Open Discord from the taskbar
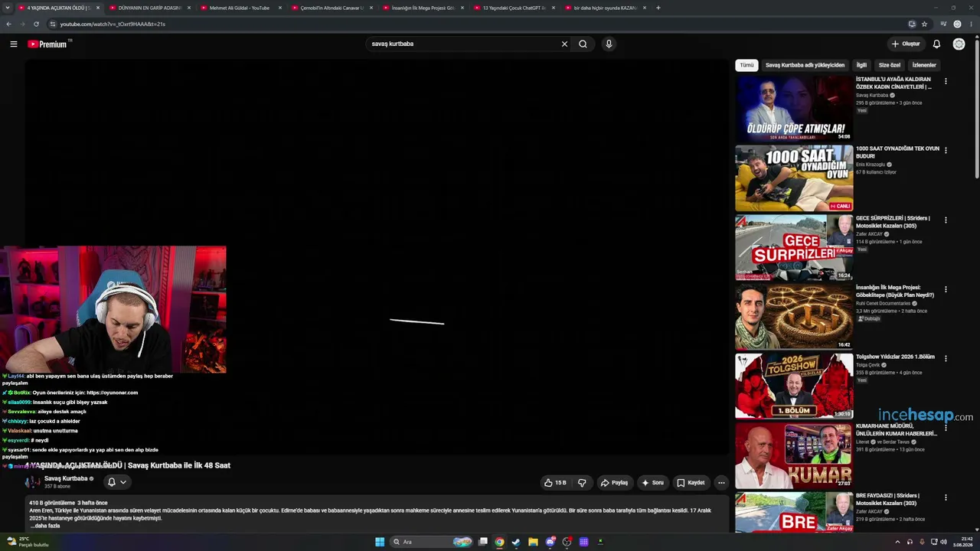Viewport: 980px width, 551px height. click(x=550, y=542)
